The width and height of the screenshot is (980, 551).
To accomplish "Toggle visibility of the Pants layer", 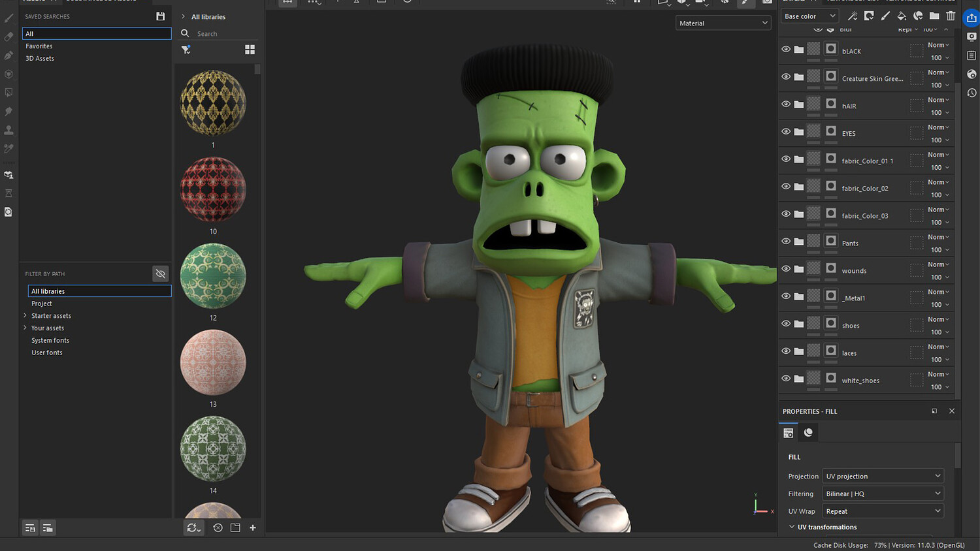I will tap(786, 241).
